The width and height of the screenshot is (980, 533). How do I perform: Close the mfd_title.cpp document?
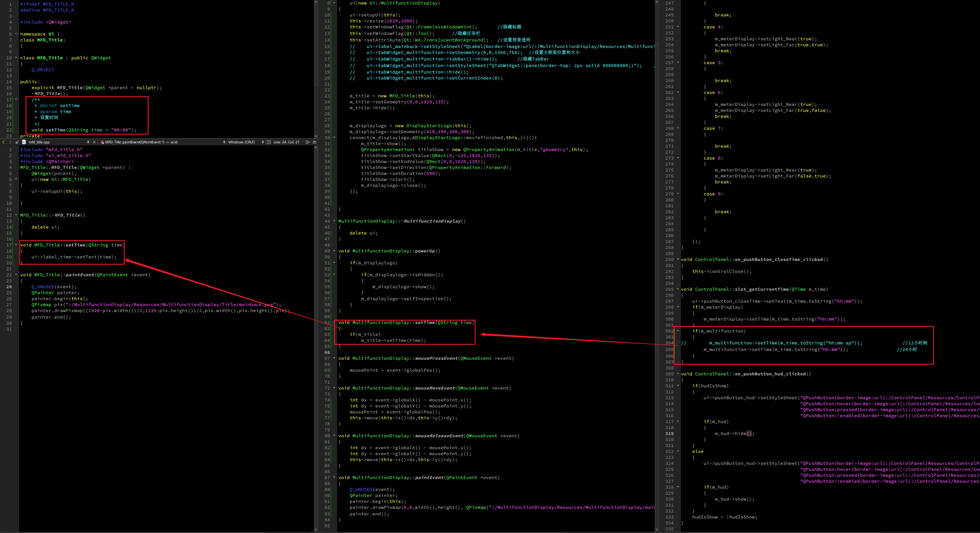[94, 142]
